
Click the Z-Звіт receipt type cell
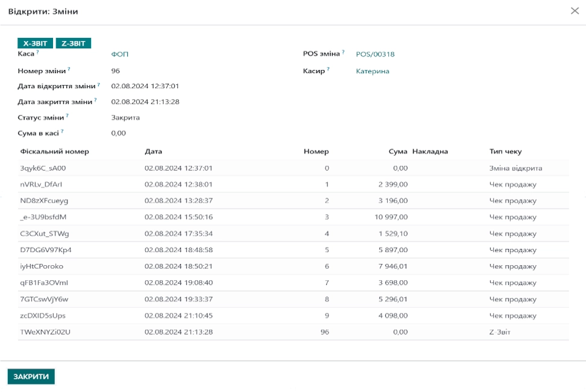pyautogui.click(x=500, y=332)
